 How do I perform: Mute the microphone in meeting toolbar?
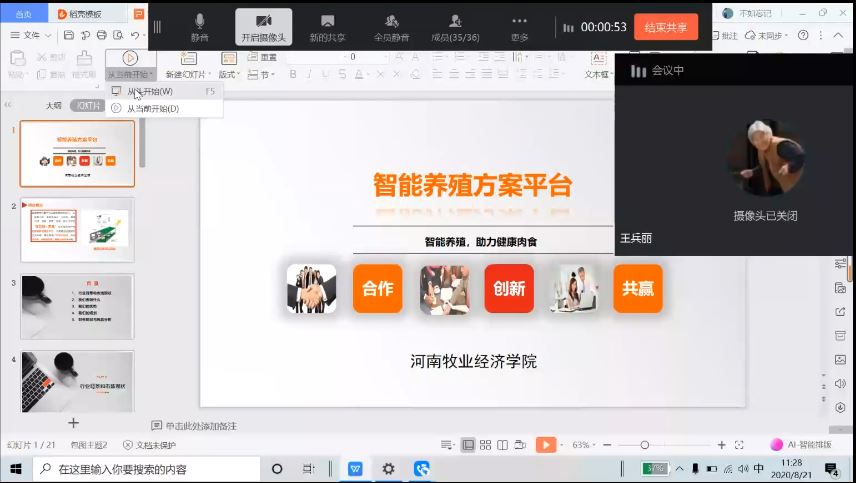200,26
